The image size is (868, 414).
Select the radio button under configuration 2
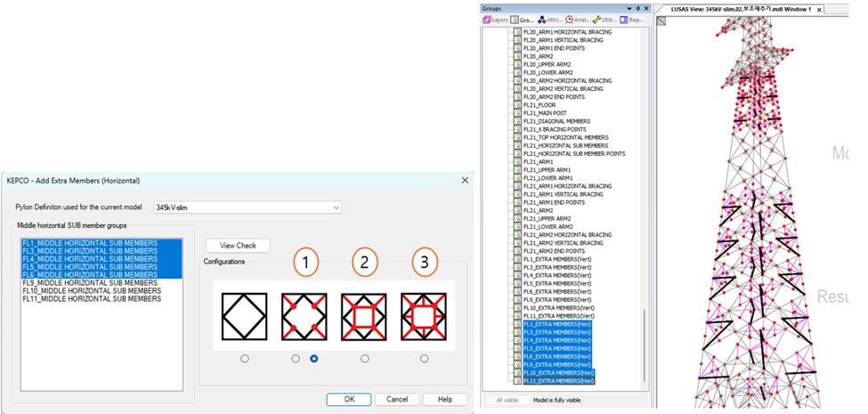(364, 359)
